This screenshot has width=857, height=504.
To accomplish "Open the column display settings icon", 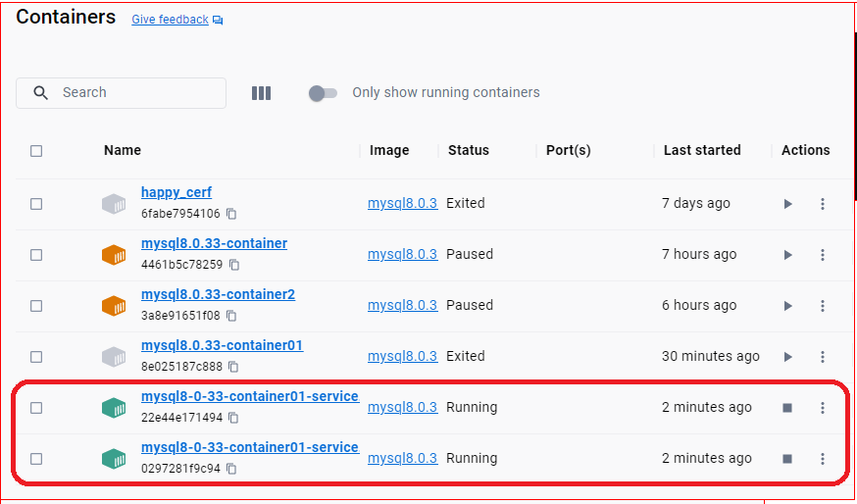I will point(261,93).
